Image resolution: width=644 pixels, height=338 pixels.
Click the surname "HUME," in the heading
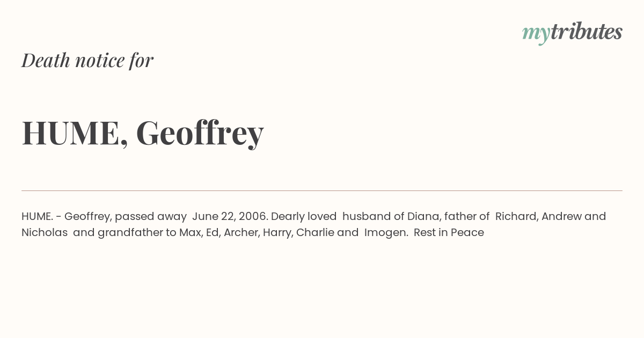click(x=75, y=133)
